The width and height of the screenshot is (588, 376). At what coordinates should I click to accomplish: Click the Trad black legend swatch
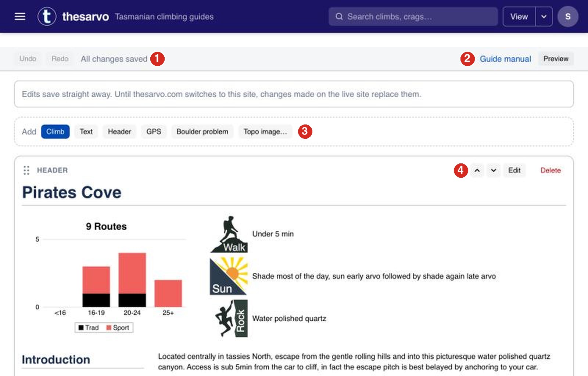[x=81, y=328]
